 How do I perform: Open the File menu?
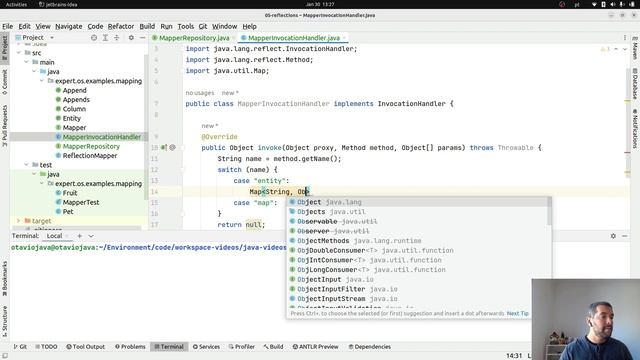click(x=7, y=26)
